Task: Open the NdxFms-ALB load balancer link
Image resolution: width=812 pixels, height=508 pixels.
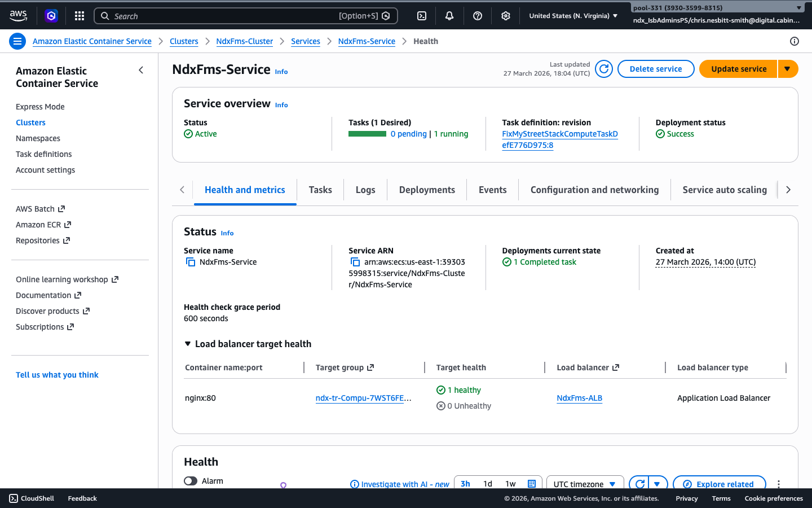Action: coord(579,397)
